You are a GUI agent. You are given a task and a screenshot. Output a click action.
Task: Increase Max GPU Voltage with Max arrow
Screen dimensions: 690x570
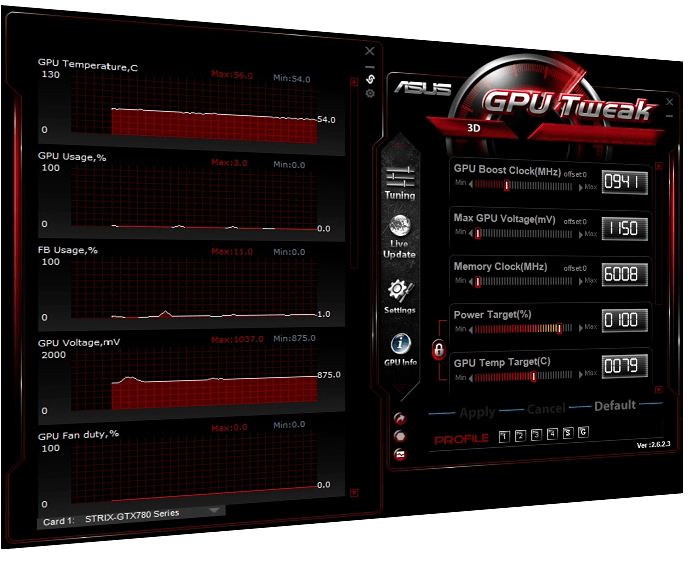[x=581, y=235]
